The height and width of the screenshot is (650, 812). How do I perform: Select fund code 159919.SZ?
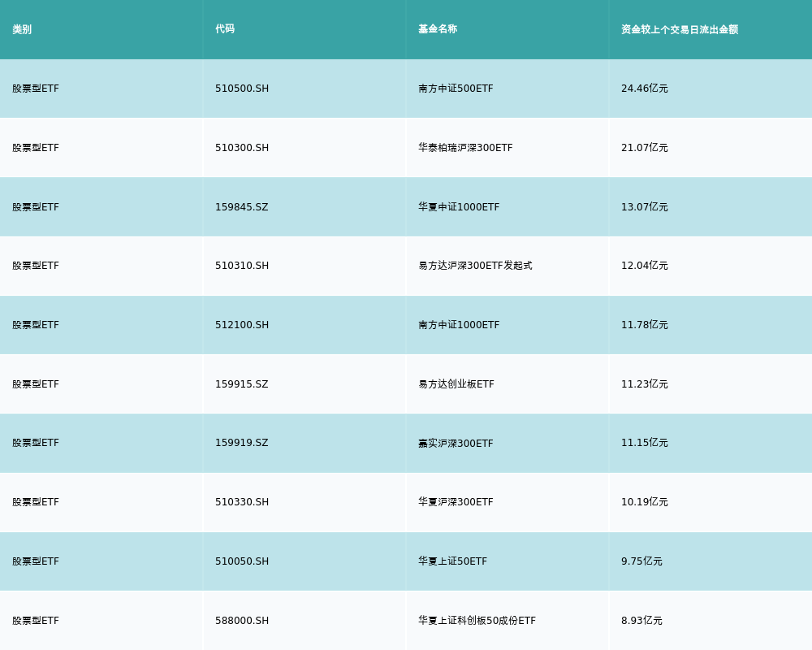pyautogui.click(x=242, y=443)
